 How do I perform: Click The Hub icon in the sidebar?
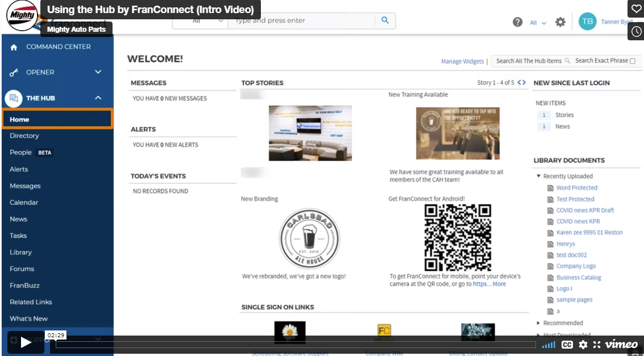(x=14, y=98)
